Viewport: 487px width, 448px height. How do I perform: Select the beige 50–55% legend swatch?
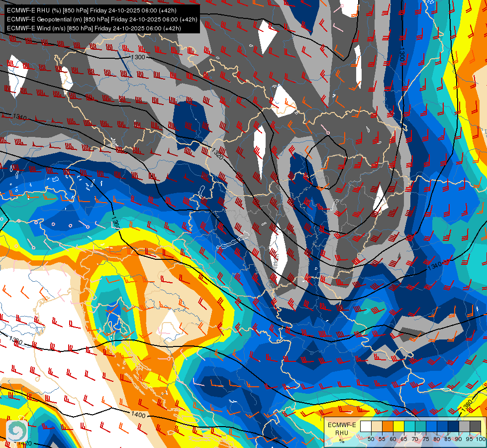click(x=377, y=426)
